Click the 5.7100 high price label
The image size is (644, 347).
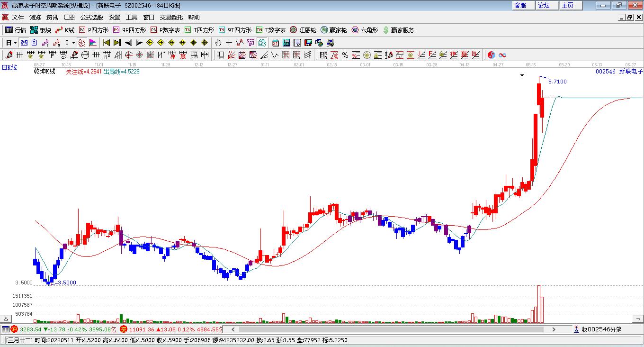tap(557, 82)
